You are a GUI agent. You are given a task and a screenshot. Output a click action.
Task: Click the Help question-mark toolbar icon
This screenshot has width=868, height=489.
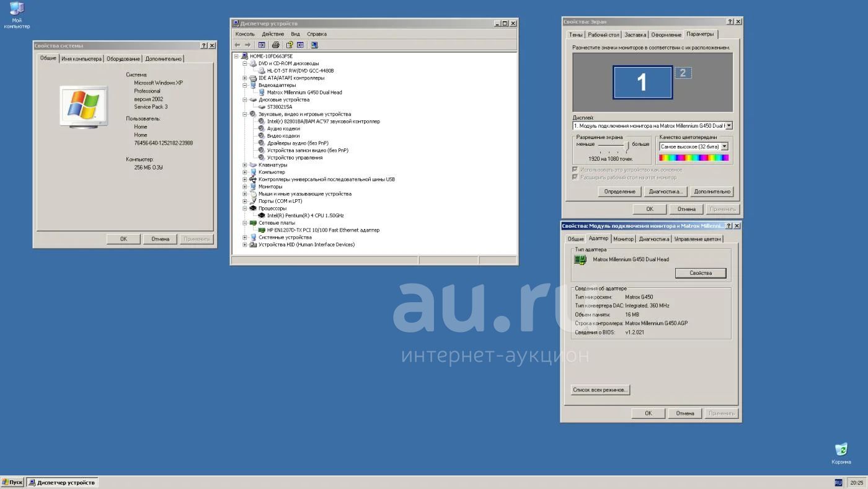tap(290, 45)
